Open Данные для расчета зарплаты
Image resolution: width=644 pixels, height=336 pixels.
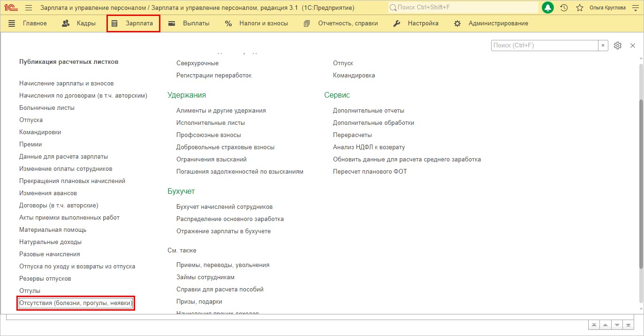[x=64, y=156]
